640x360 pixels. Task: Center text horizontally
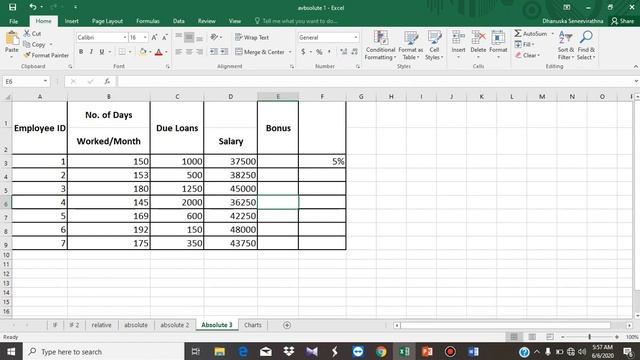(x=189, y=52)
